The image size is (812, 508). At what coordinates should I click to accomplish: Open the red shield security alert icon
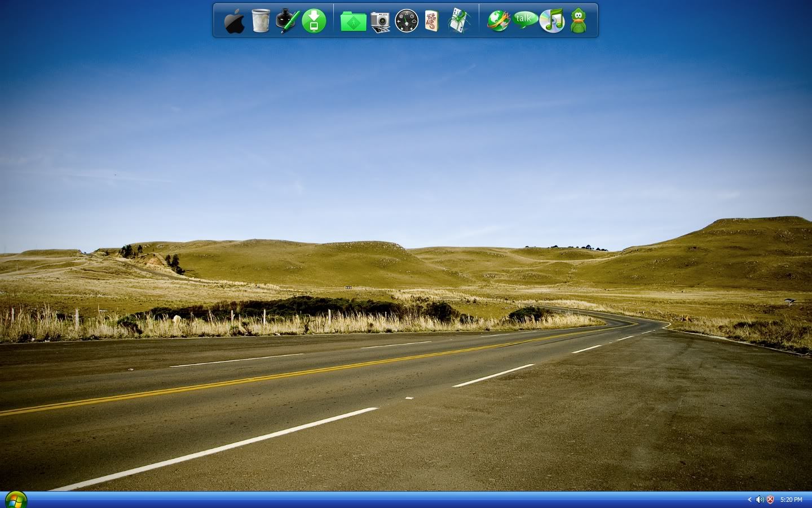(770, 500)
